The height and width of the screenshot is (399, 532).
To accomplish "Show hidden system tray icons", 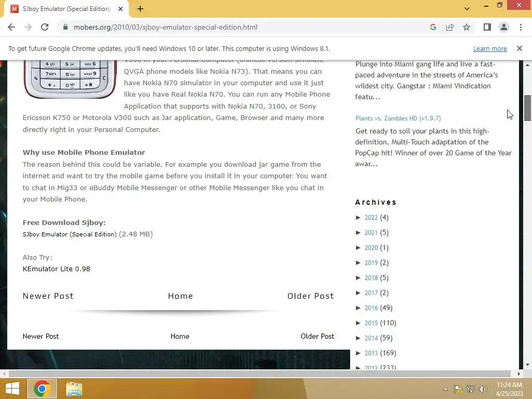I will click(445, 389).
